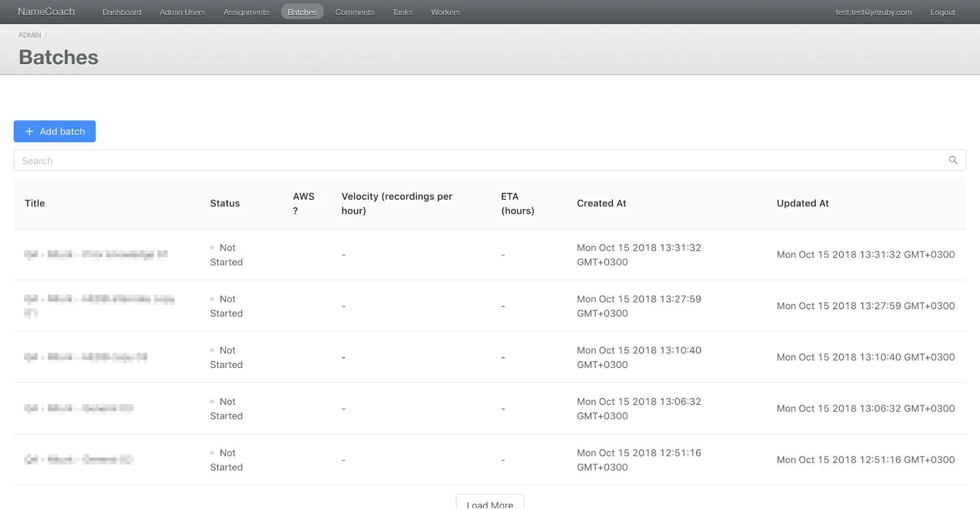
Task: Click inside the Search field
Action: click(245, 160)
